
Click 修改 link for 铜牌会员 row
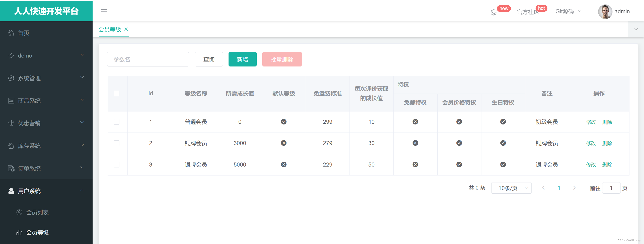coord(591,143)
